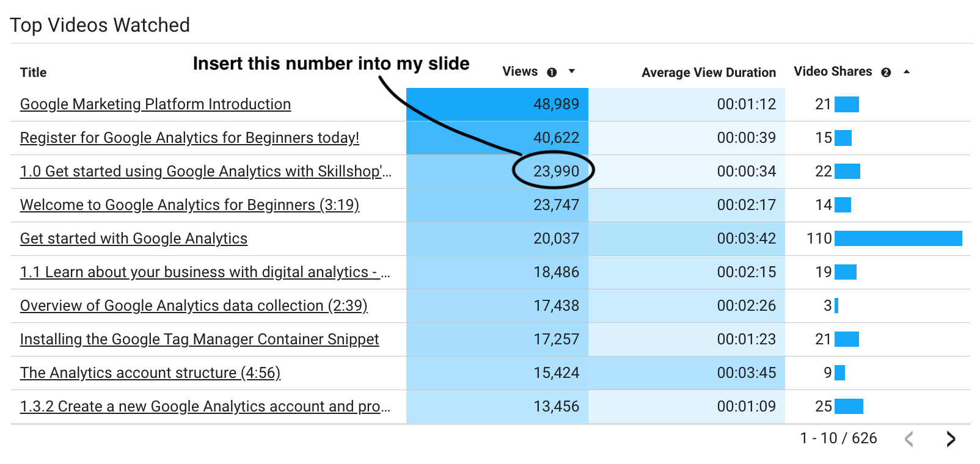
Task: Open Google Marketing Platform Introduction video link
Action: pyautogui.click(x=155, y=104)
